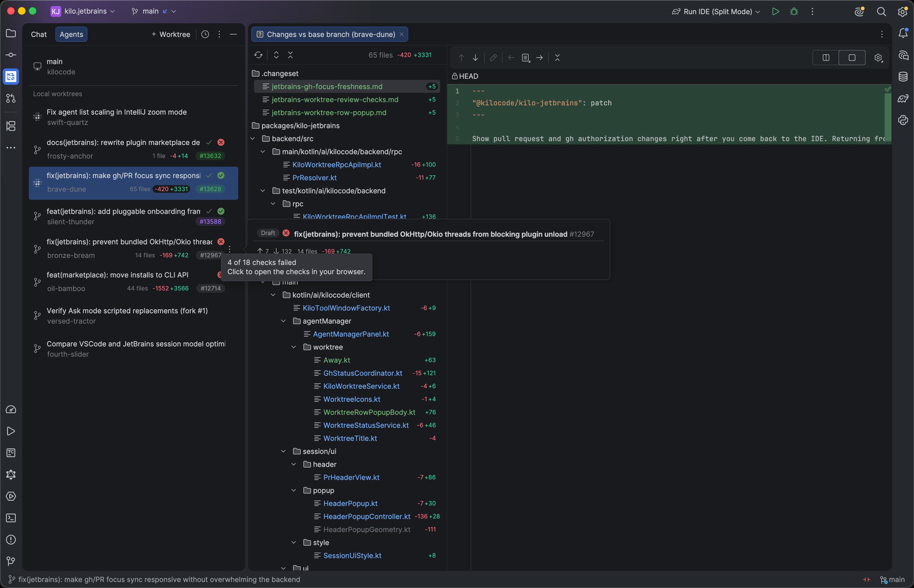Collapse test/kotlin/ai/kilocode/backend folder

(263, 191)
